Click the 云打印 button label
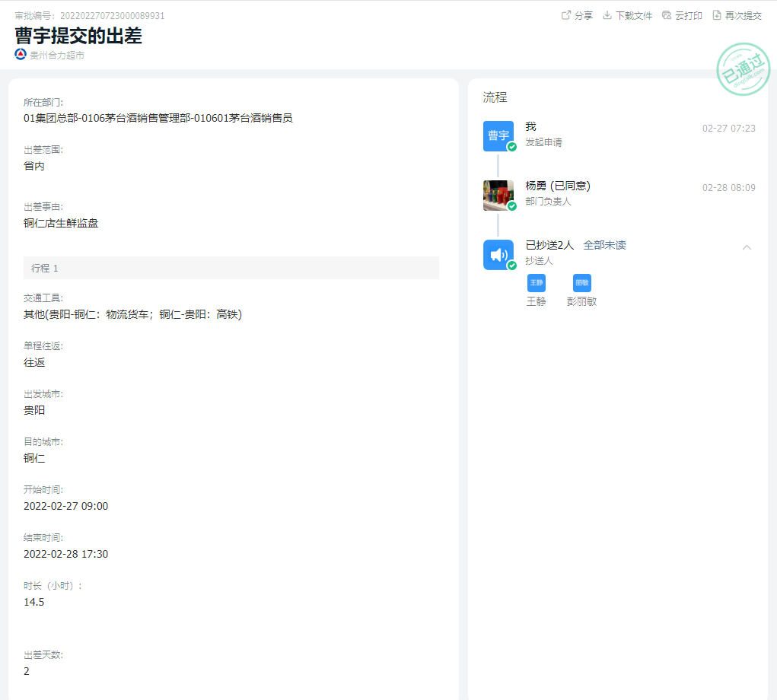Screen dimensions: 777x700 click(689, 16)
